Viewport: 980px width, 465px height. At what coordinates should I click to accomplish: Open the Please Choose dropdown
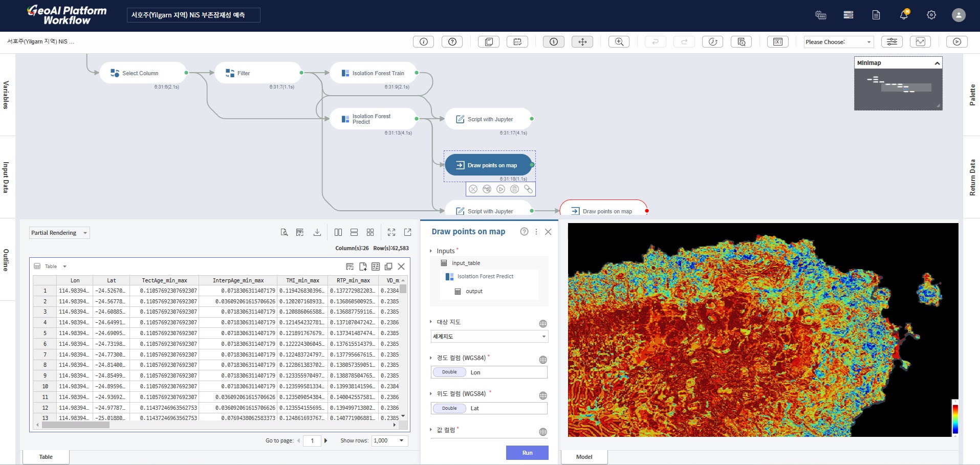[838, 42]
